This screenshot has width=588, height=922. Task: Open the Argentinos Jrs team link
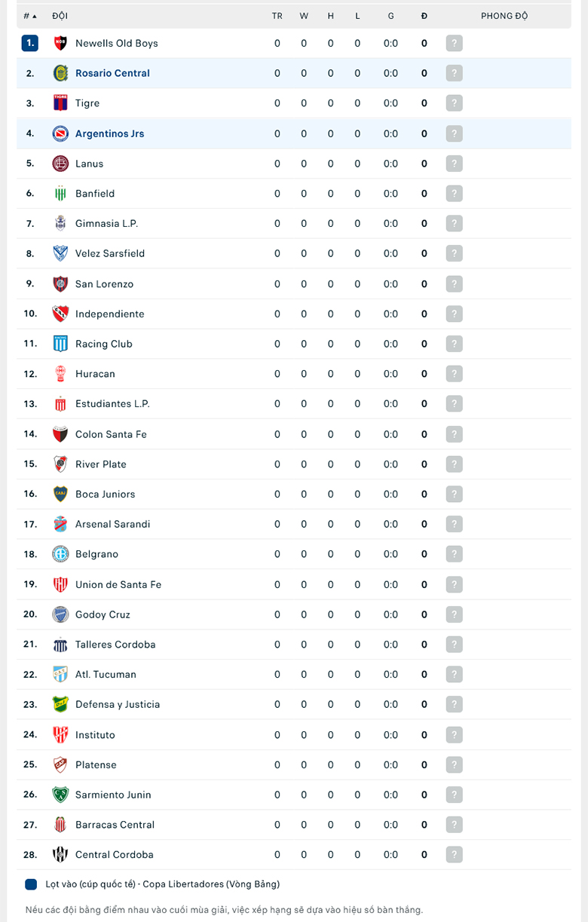109,133
